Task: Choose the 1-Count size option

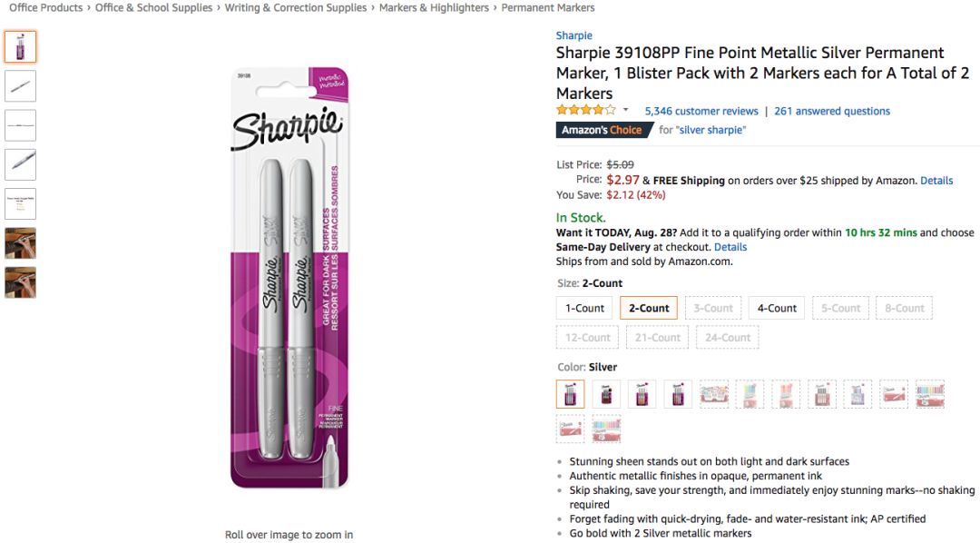Action: click(584, 308)
